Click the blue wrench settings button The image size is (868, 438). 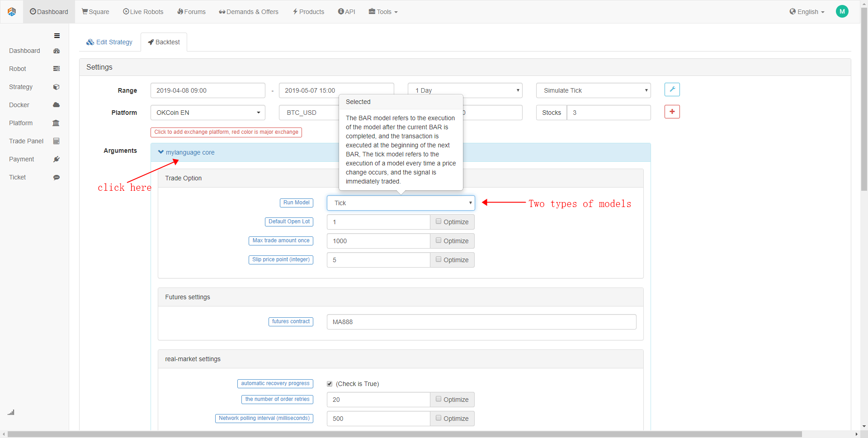click(x=672, y=89)
